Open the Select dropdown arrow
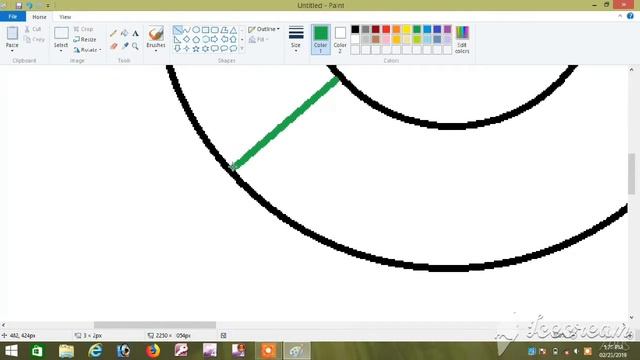Screen dimensions: 640x360 pyautogui.click(x=61, y=51)
